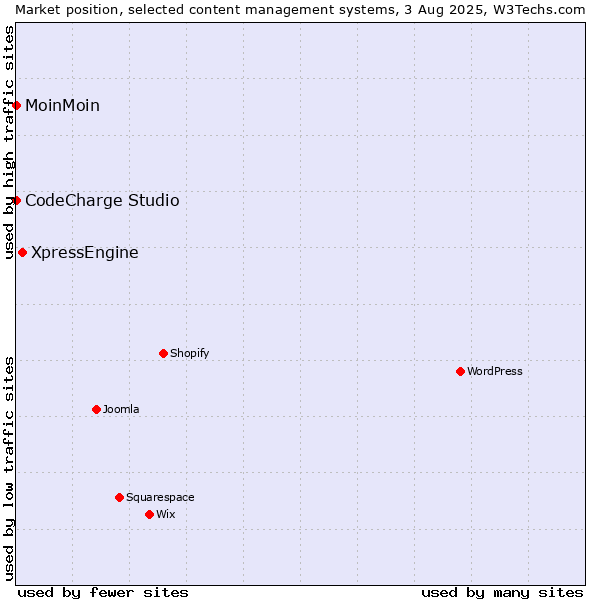Select the Shopify data point marker

point(163,353)
